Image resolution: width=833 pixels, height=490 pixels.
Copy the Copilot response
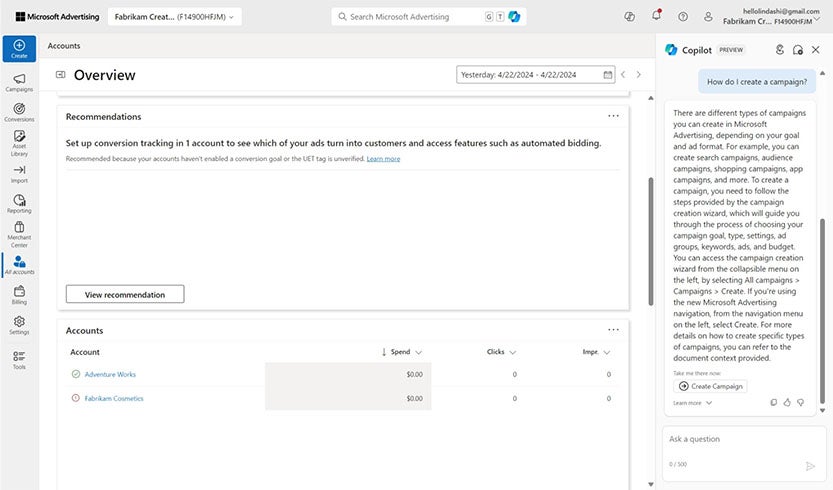(774, 402)
